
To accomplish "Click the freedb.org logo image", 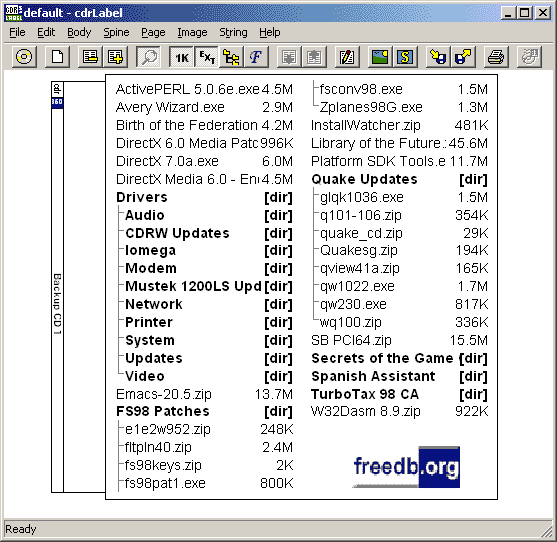I will [x=406, y=467].
